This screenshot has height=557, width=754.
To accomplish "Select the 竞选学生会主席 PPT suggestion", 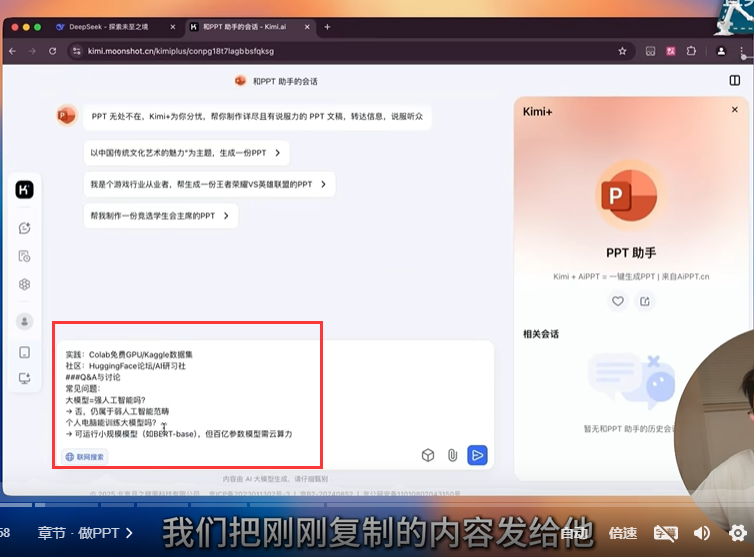I will tap(161, 216).
